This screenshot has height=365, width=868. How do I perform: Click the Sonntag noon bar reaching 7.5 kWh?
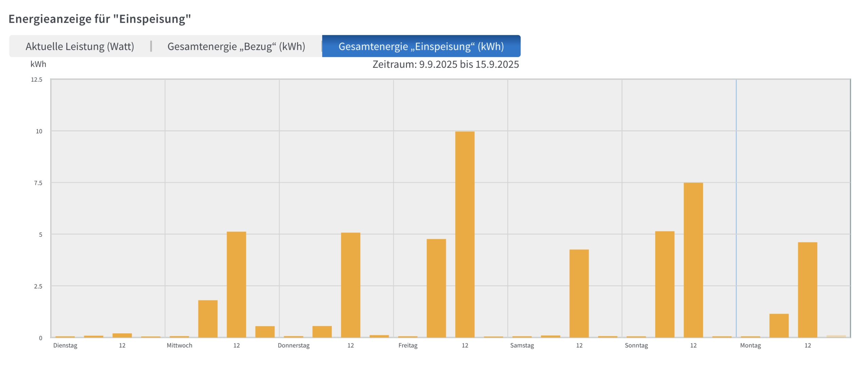[693, 260]
